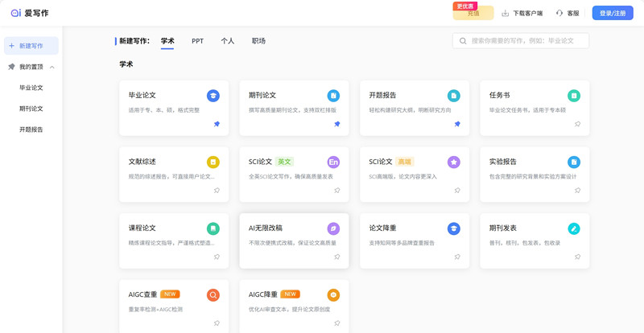The image size is (644, 333).
Task: Click the 论文降重 graduation cap icon
Action: click(x=454, y=228)
